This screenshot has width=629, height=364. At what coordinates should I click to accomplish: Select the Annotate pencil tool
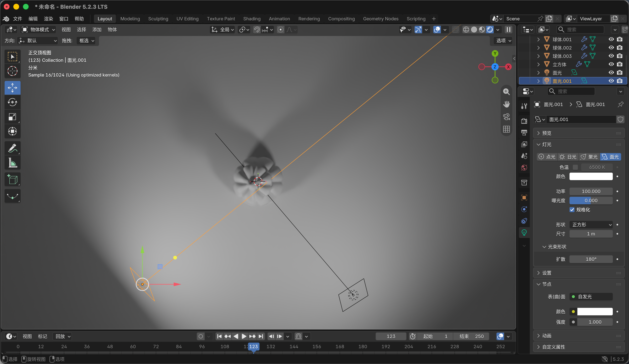coord(12,148)
